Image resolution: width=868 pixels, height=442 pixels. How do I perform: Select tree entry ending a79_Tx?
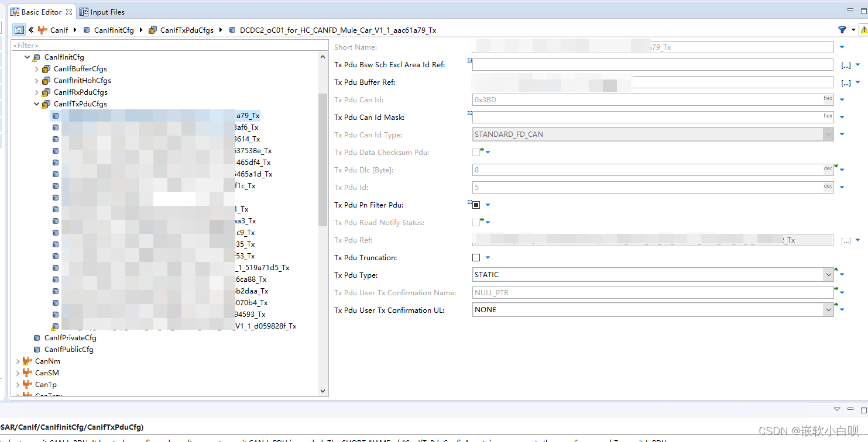pyautogui.click(x=155, y=116)
